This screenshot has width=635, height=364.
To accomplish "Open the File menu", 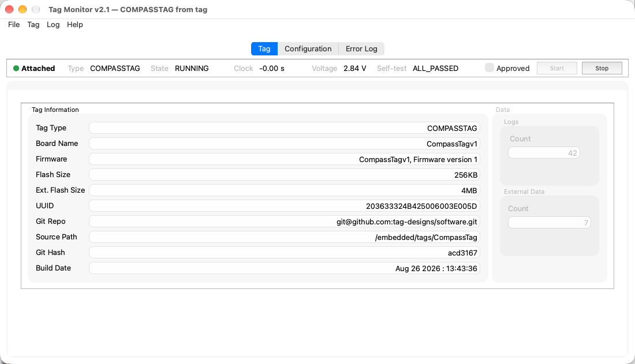I will [14, 25].
